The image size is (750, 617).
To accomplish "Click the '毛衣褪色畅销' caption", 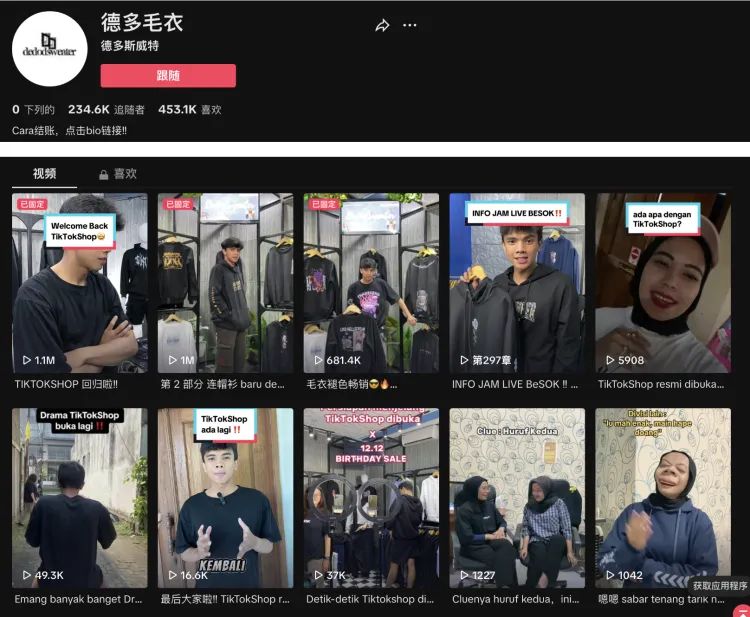I will [352, 384].
